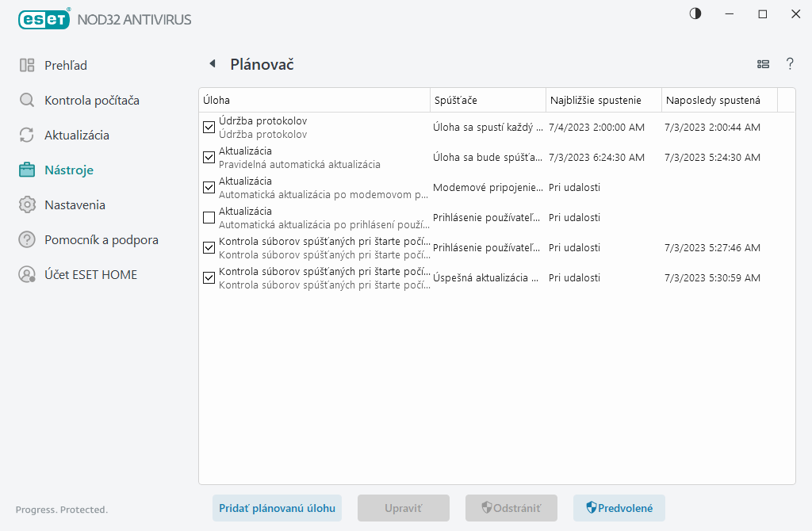Disable the Pravidelná automatická aktualizácia checkbox
The width and height of the screenshot is (812, 531).
click(209, 157)
